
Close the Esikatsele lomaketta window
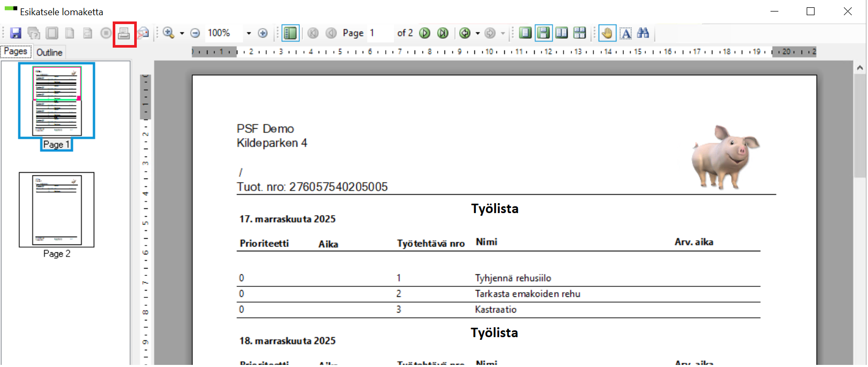[x=848, y=12]
